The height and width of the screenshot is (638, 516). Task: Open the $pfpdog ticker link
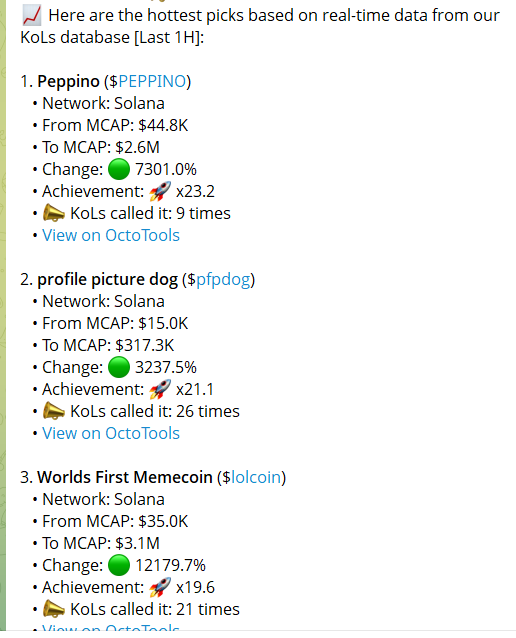click(x=223, y=280)
